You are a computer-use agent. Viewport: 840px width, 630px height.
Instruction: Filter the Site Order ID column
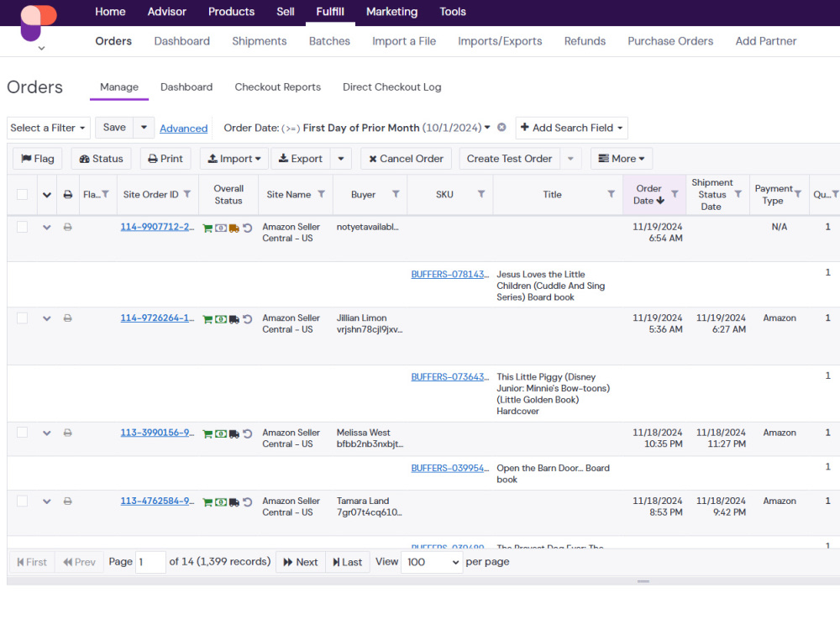click(x=187, y=194)
